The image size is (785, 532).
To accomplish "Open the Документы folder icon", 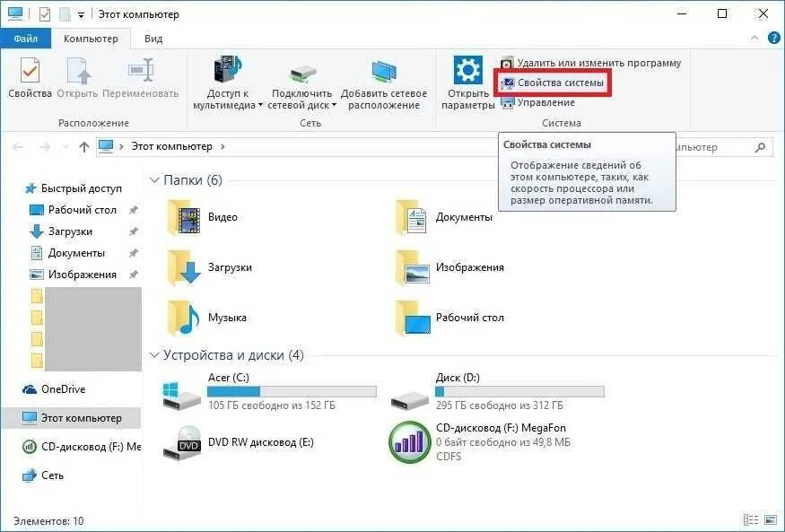I will pos(411,217).
